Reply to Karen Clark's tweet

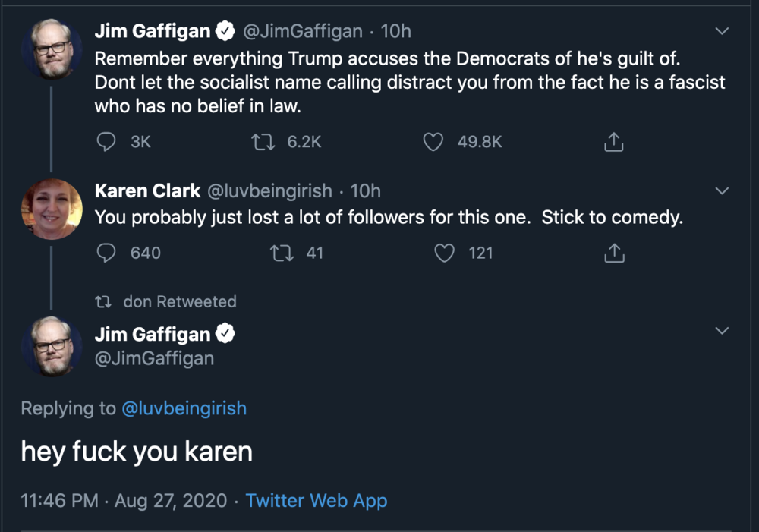109,253
